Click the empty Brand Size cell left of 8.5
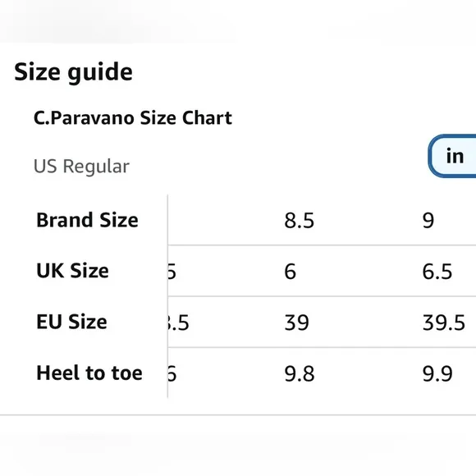Screen dimensions: 476x476 click(223, 220)
